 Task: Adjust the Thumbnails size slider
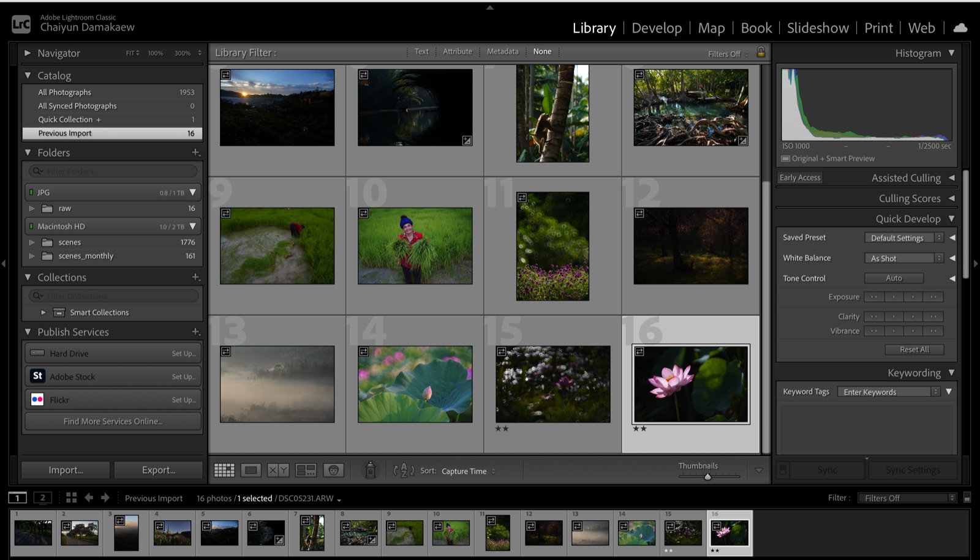(x=707, y=476)
